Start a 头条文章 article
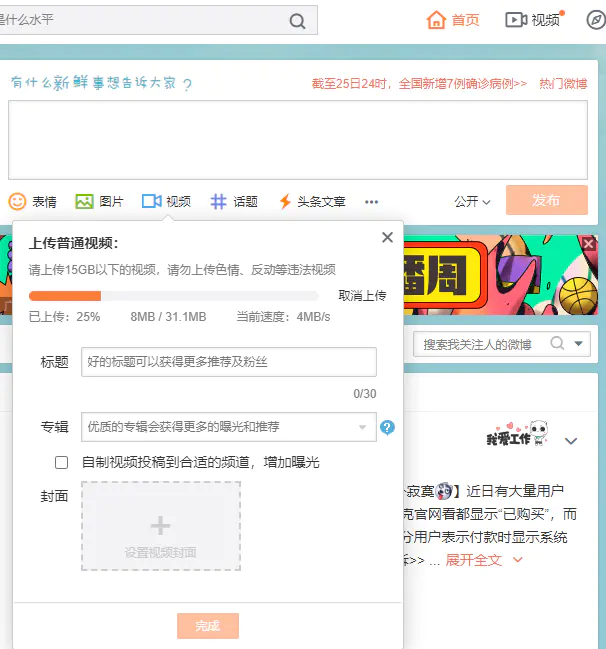 313,202
